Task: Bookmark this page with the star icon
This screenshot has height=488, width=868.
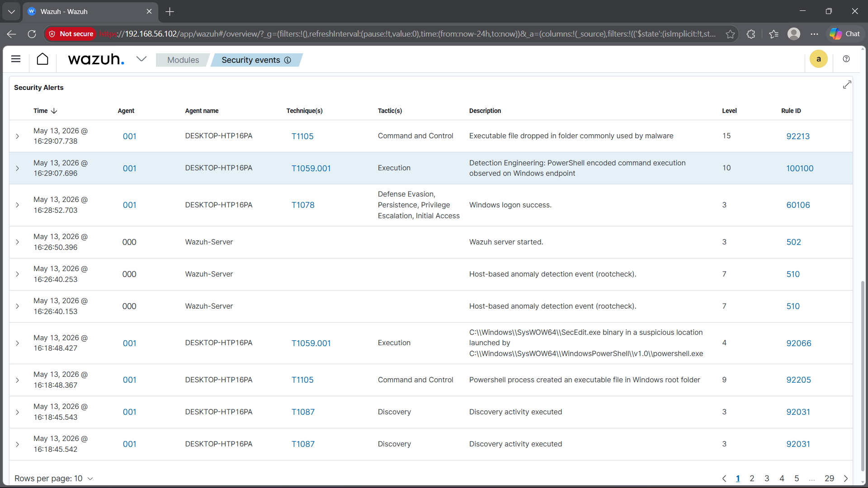Action: coord(730,34)
